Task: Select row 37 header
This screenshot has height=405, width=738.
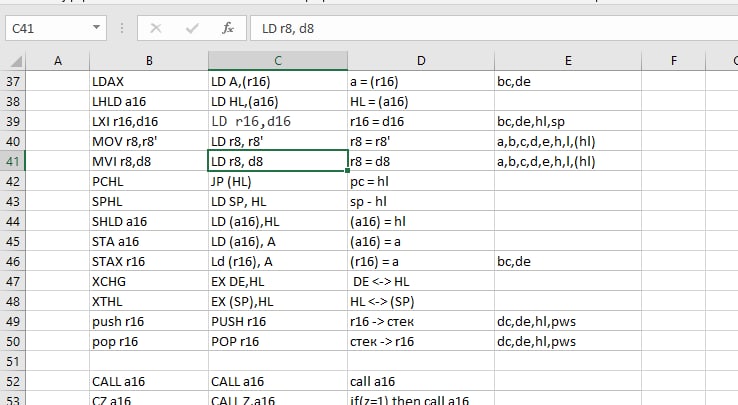Action: (13, 81)
